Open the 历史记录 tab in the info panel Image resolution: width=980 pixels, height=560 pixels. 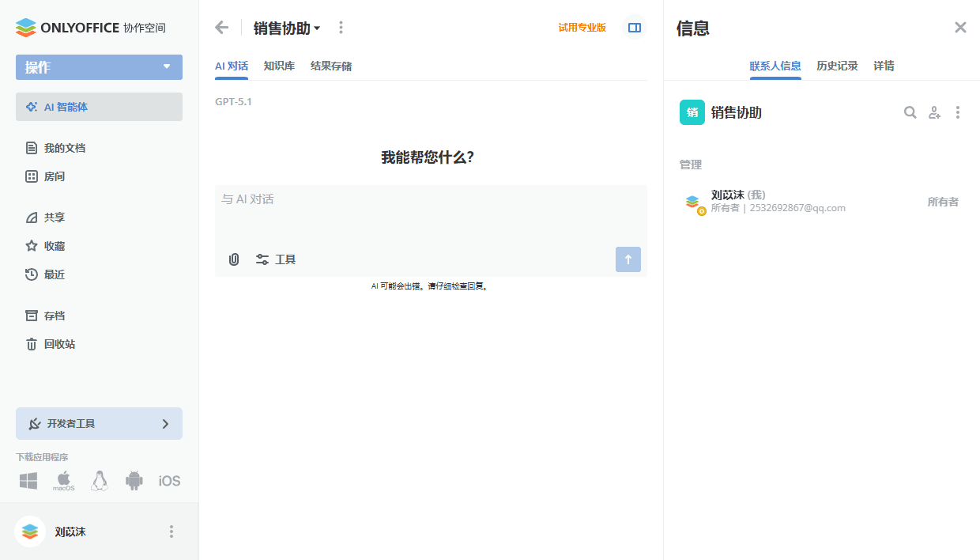[839, 66]
